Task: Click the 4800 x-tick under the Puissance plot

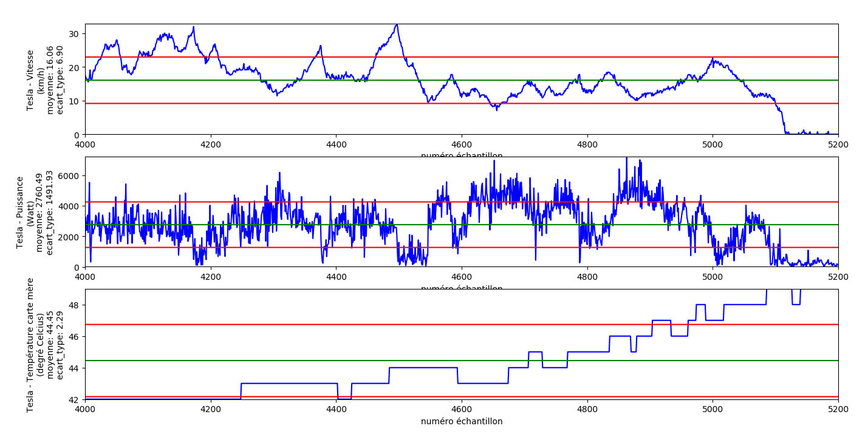Action: (587, 278)
